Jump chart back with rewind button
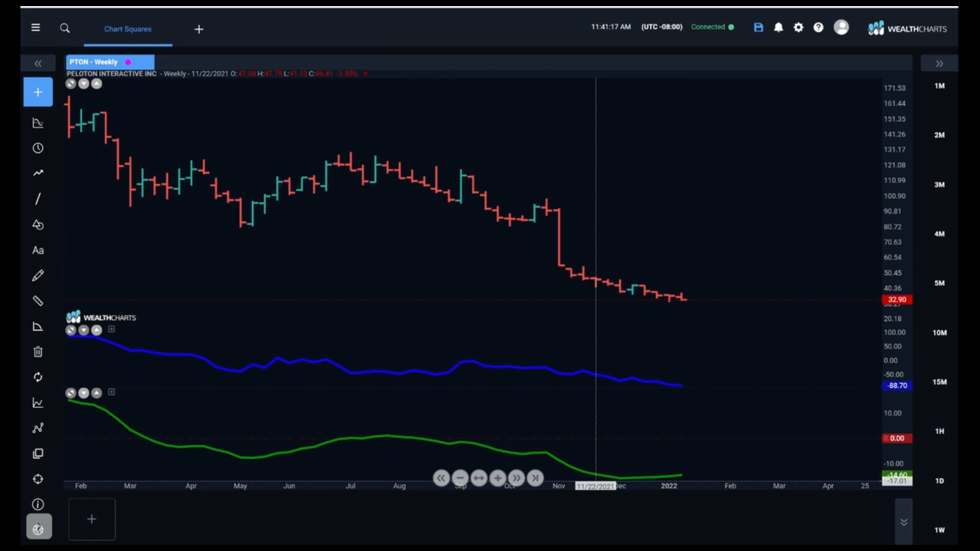 point(441,478)
